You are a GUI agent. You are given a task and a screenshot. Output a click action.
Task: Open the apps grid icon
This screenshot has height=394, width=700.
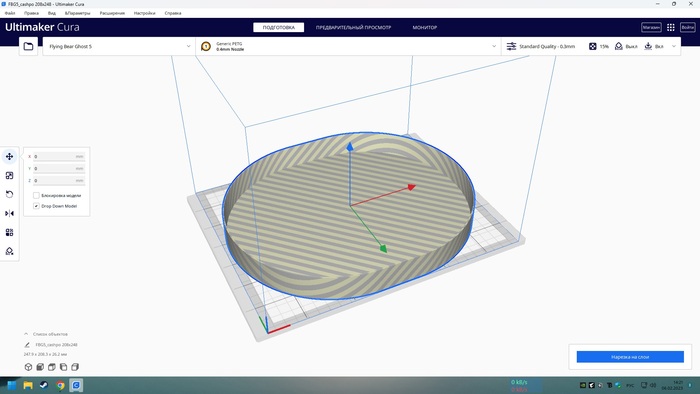(x=671, y=27)
